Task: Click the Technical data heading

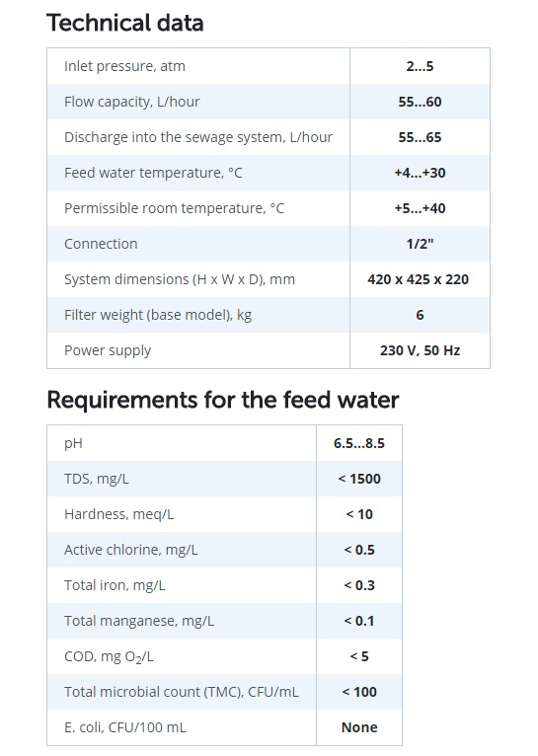Action: coord(124,23)
